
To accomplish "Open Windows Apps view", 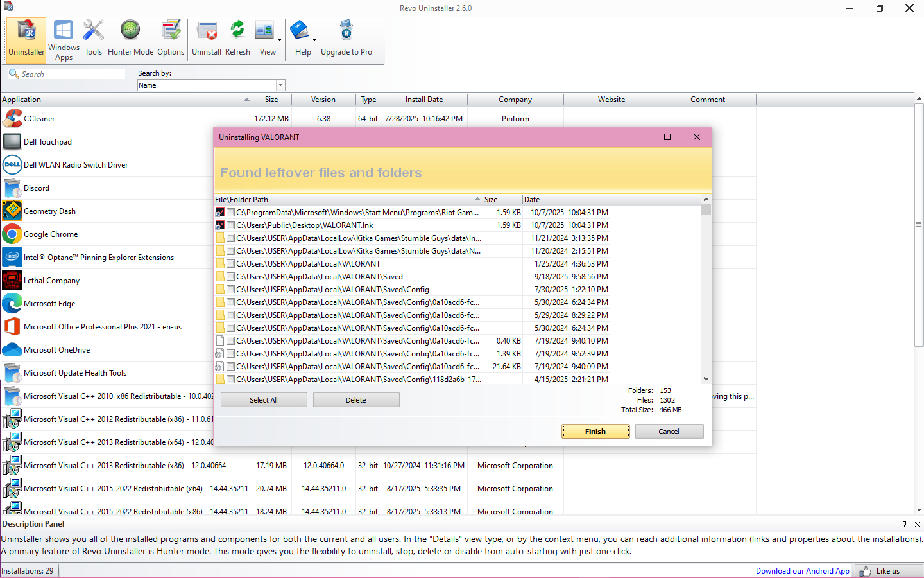I will point(64,40).
